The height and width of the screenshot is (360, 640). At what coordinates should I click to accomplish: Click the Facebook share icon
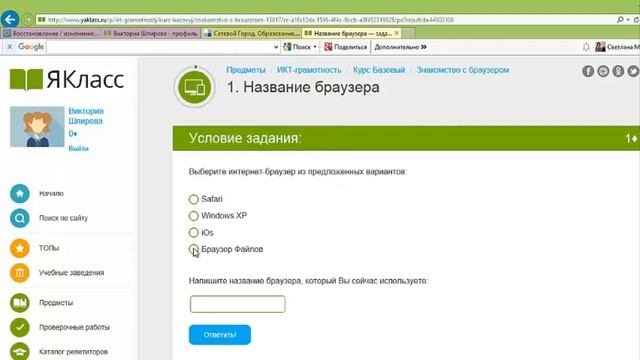pos(588,71)
